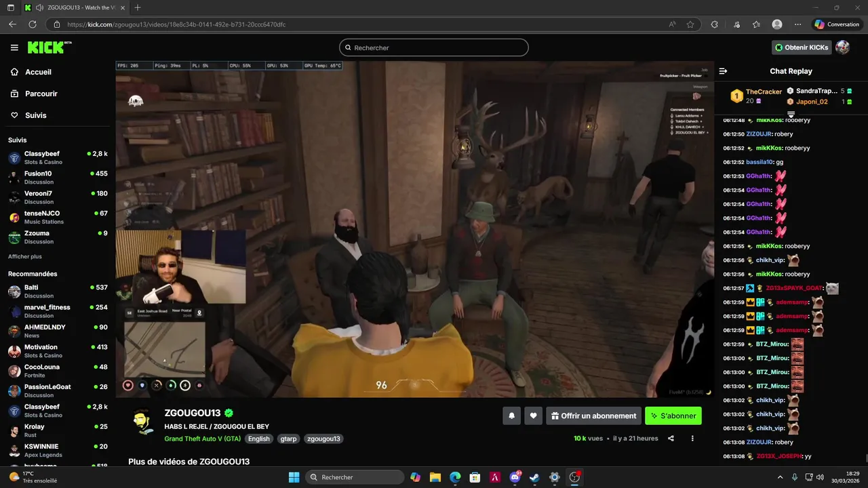The width and height of the screenshot is (868, 488).
Task: Open Zzouma channel in sidebar
Action: (58, 237)
